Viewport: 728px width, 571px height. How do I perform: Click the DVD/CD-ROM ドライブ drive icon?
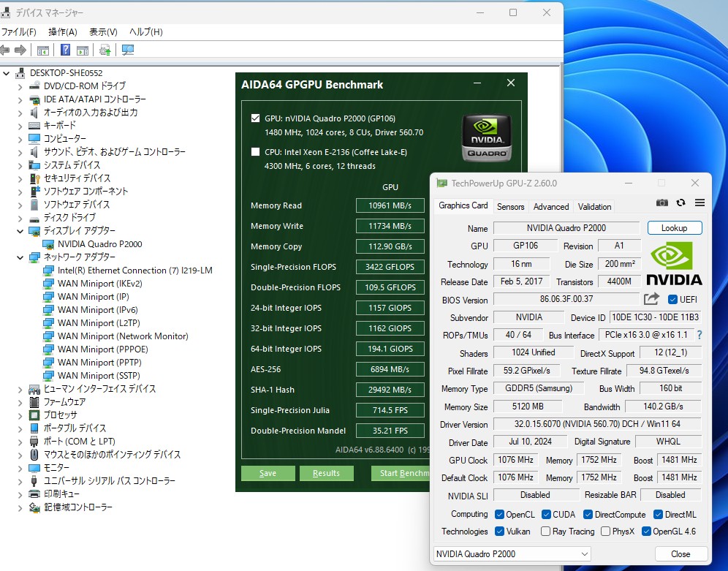coord(34,86)
